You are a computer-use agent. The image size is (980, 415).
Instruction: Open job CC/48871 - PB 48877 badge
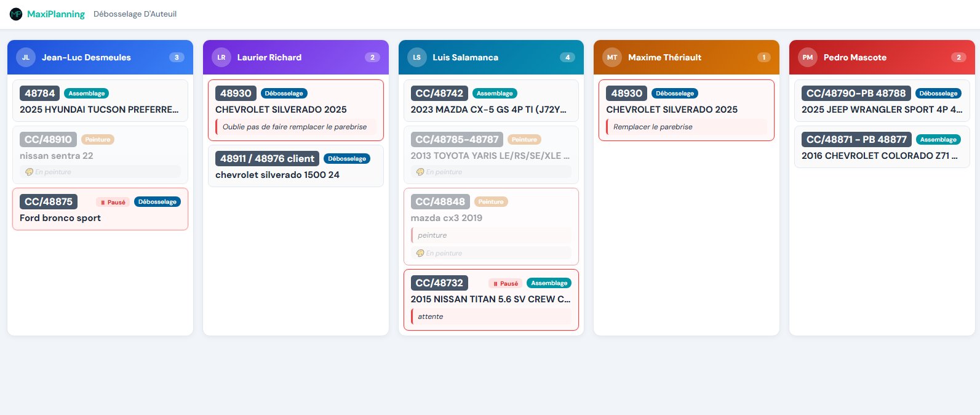[856, 140]
